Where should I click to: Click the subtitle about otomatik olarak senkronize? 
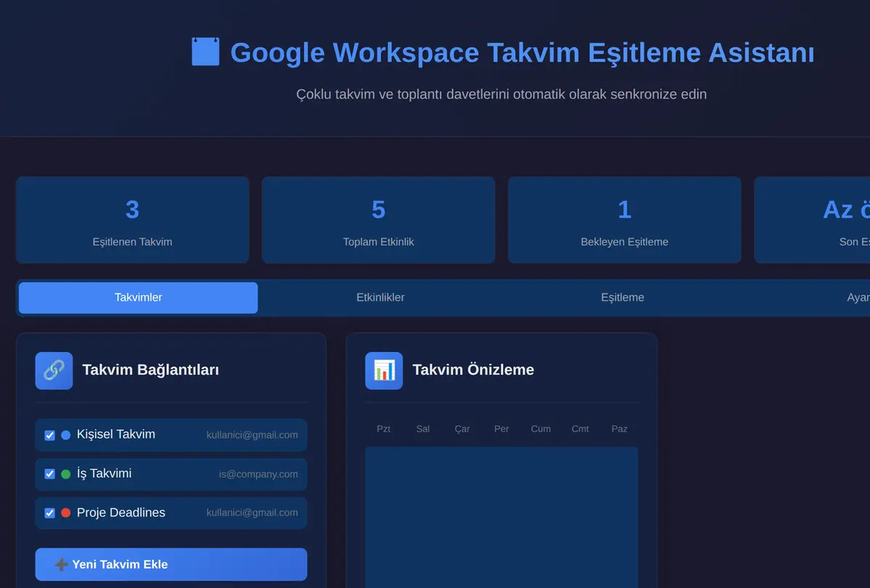click(x=502, y=94)
